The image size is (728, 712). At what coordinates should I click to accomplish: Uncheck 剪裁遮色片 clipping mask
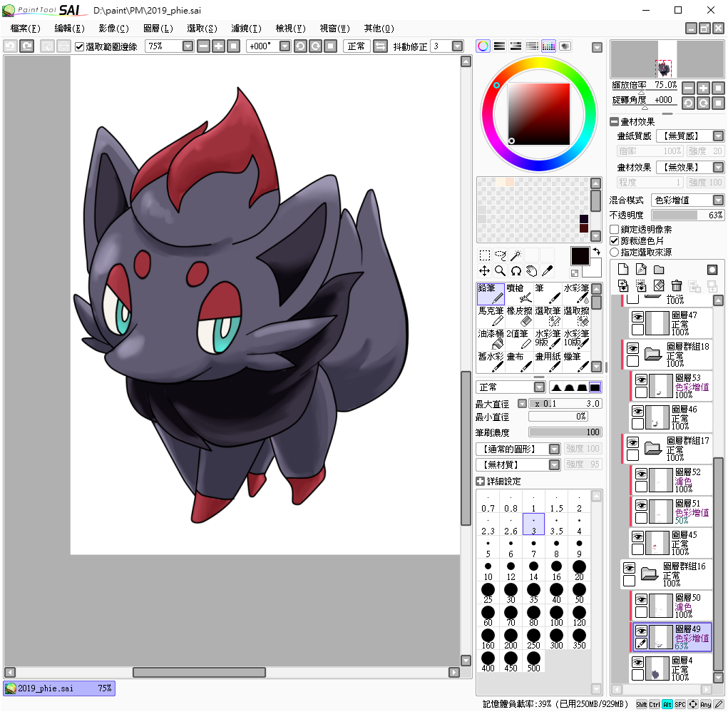pos(614,240)
